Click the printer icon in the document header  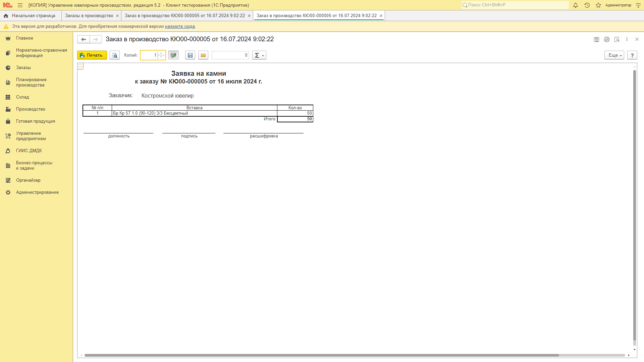pyautogui.click(x=606, y=40)
